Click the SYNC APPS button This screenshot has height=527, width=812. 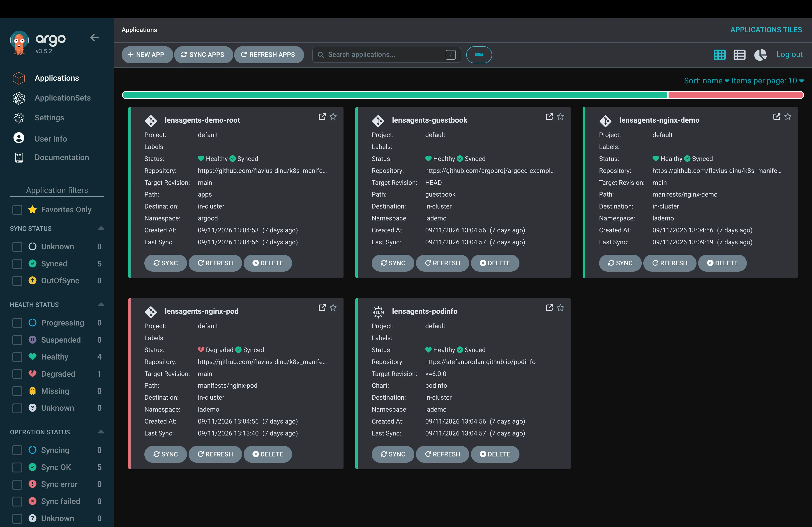coord(203,55)
